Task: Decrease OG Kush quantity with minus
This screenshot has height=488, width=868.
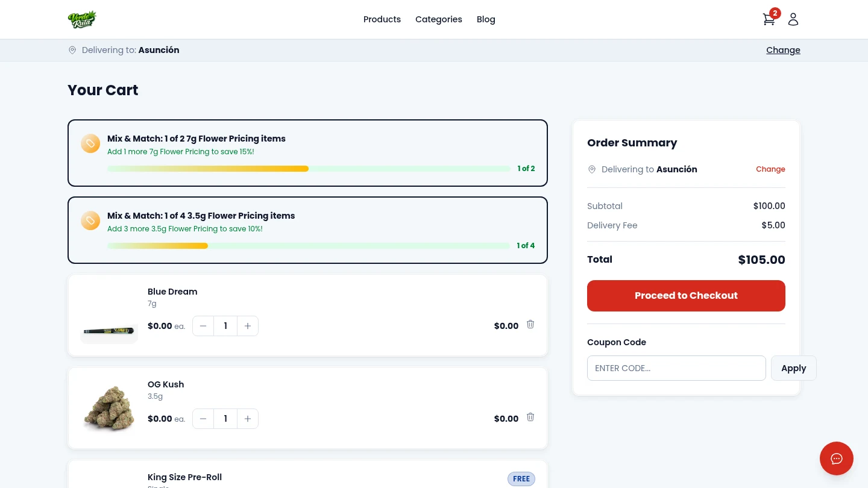Action: [x=203, y=419]
